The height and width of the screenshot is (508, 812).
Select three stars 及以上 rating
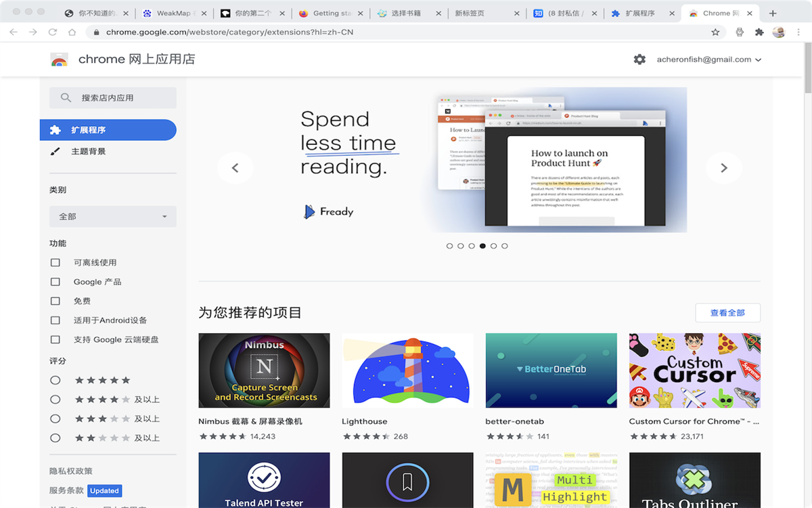55,419
